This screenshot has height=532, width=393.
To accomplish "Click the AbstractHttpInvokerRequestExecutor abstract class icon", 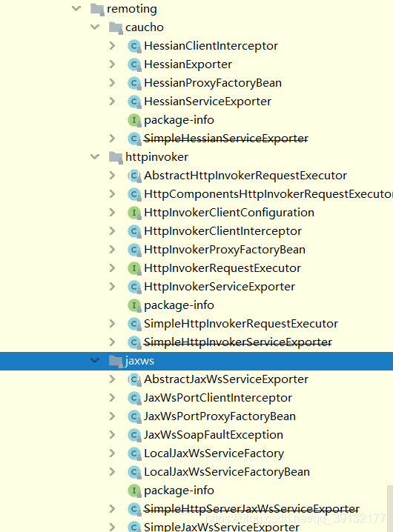I will tap(134, 176).
